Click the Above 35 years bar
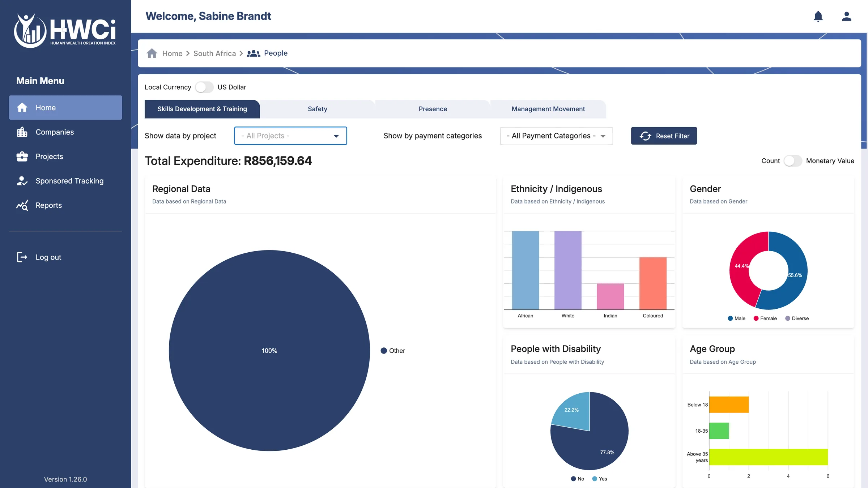868x488 pixels. (x=769, y=457)
